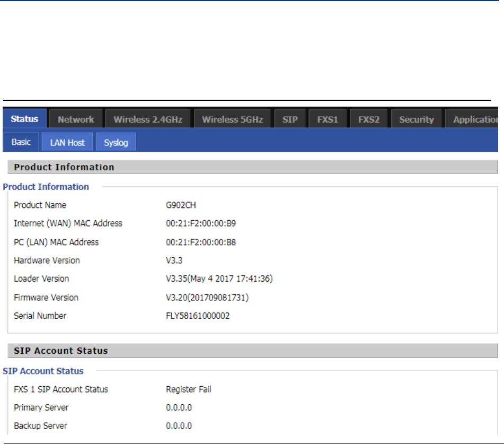This screenshot has width=504, height=444.
Task: Switch to the FXS2 tab
Action: coord(369,119)
